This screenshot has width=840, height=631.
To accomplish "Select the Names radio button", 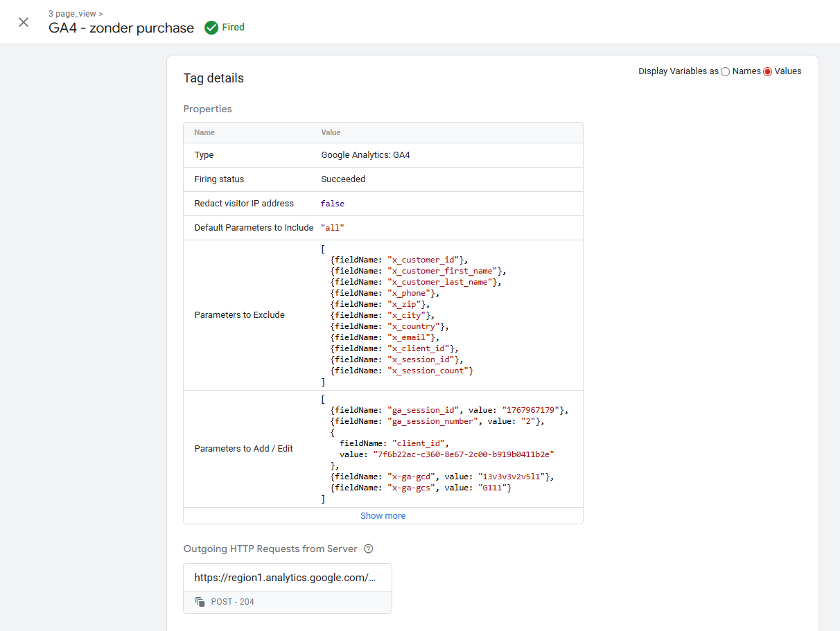I will coord(726,71).
